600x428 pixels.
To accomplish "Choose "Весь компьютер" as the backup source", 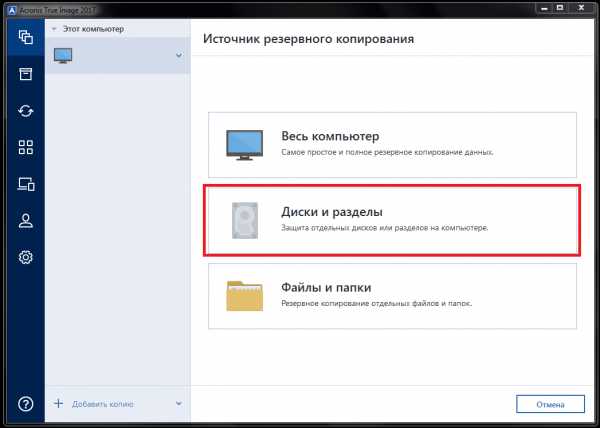I will 392,143.
